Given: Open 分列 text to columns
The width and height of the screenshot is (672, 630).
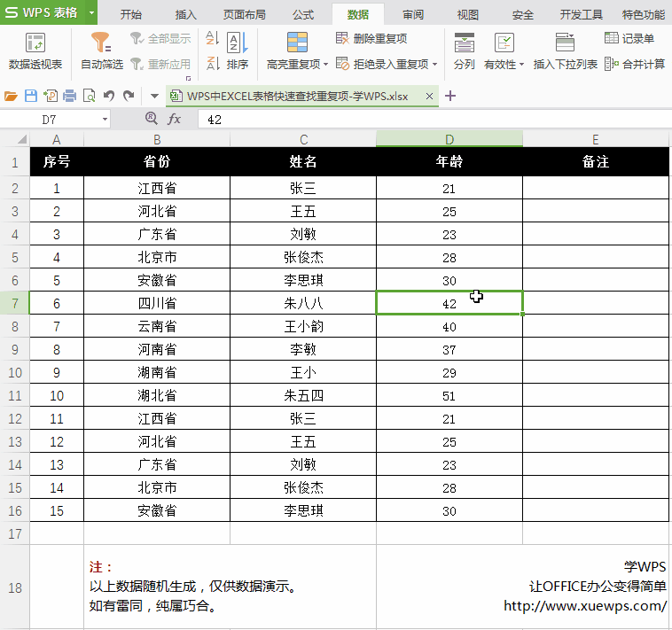Looking at the screenshot, I should (x=465, y=51).
